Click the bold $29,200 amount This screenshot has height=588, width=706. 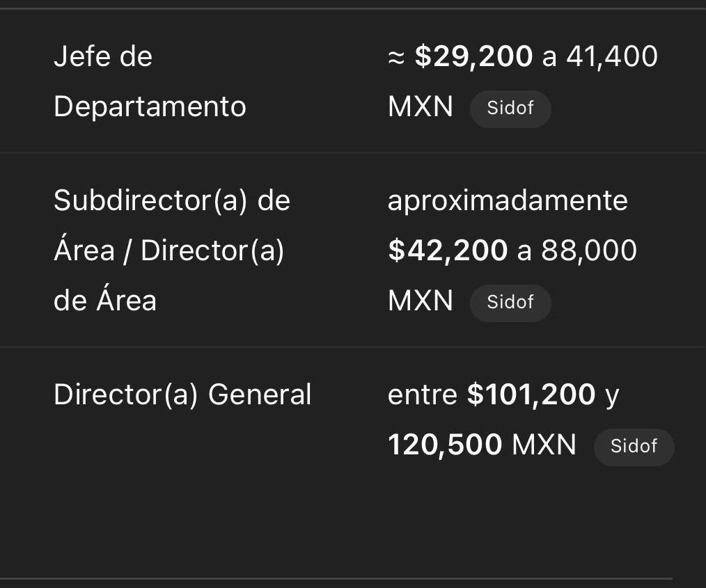(x=473, y=56)
